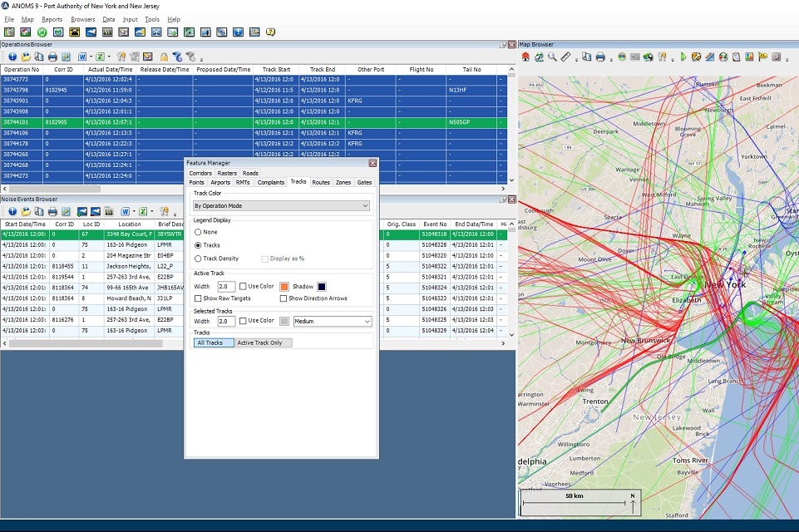Click the magnifier zoom icon in Map Browser
This screenshot has width=799, height=532.
[x=552, y=57]
